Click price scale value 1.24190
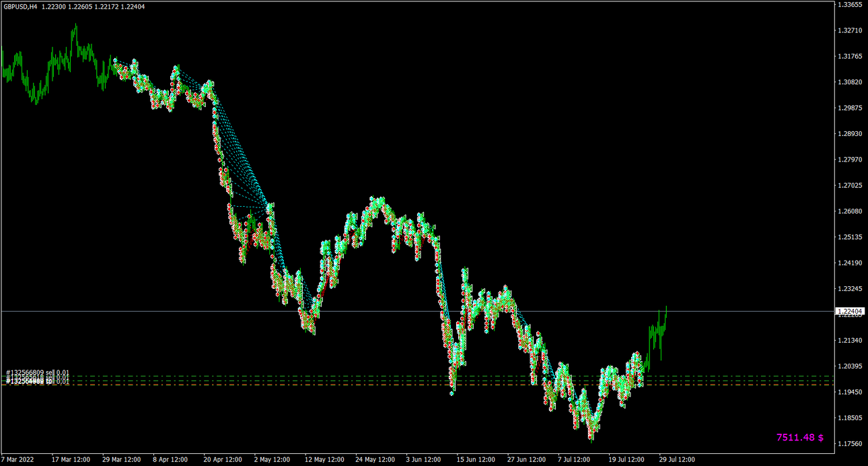The height and width of the screenshot is (466, 868). tap(850, 263)
